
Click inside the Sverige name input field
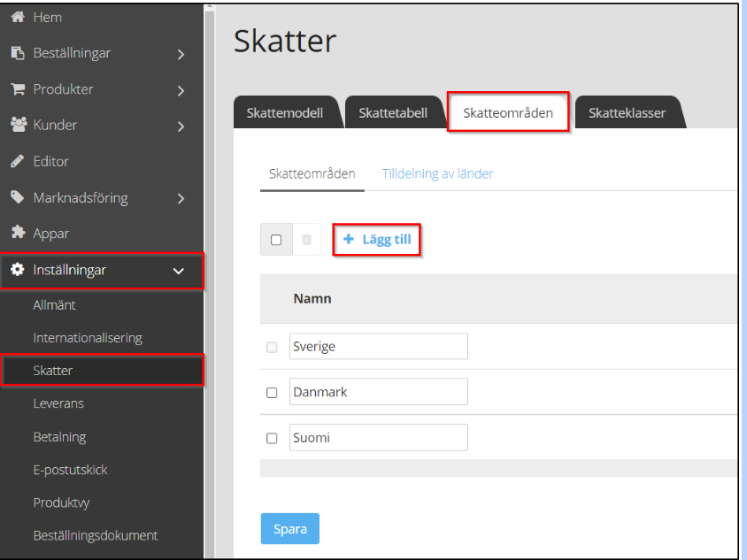(x=378, y=346)
